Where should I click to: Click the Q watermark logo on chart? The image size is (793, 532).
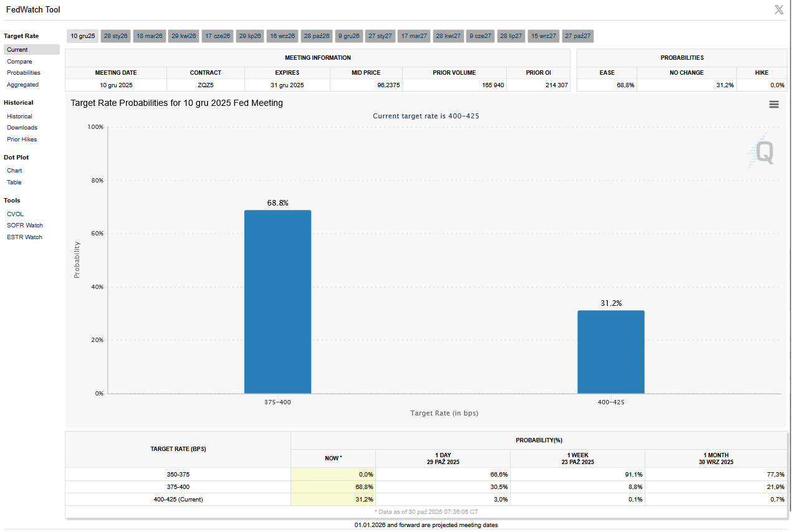click(x=762, y=152)
